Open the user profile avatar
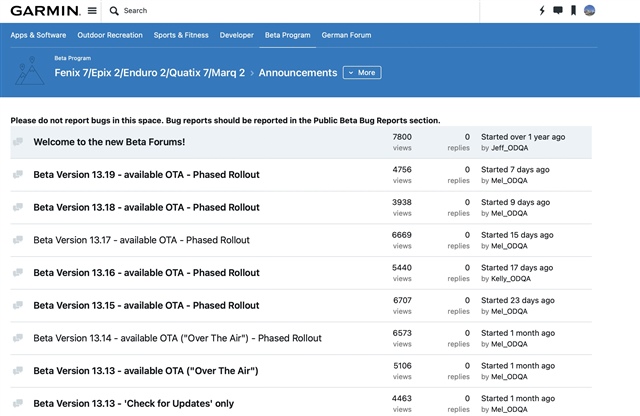 [x=589, y=11]
